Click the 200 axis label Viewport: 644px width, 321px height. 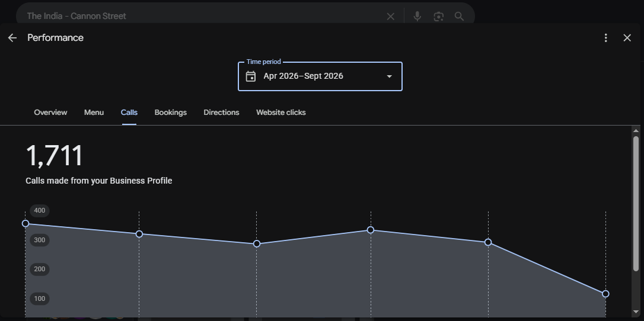pos(39,269)
